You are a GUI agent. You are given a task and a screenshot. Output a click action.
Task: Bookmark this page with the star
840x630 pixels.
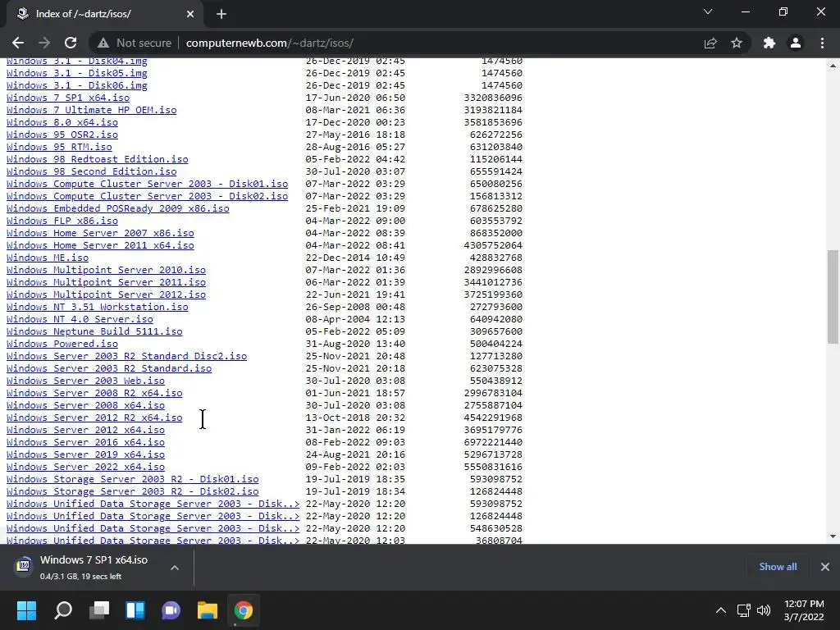[737, 43]
